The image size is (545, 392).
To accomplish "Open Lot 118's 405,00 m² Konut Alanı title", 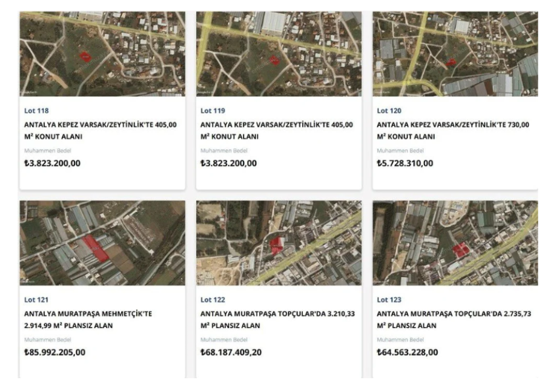I will (x=101, y=130).
